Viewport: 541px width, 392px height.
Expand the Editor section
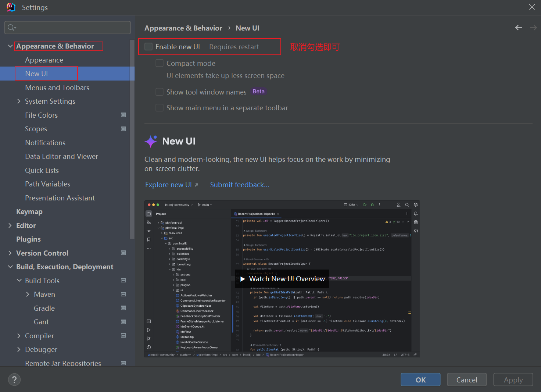coord(10,225)
